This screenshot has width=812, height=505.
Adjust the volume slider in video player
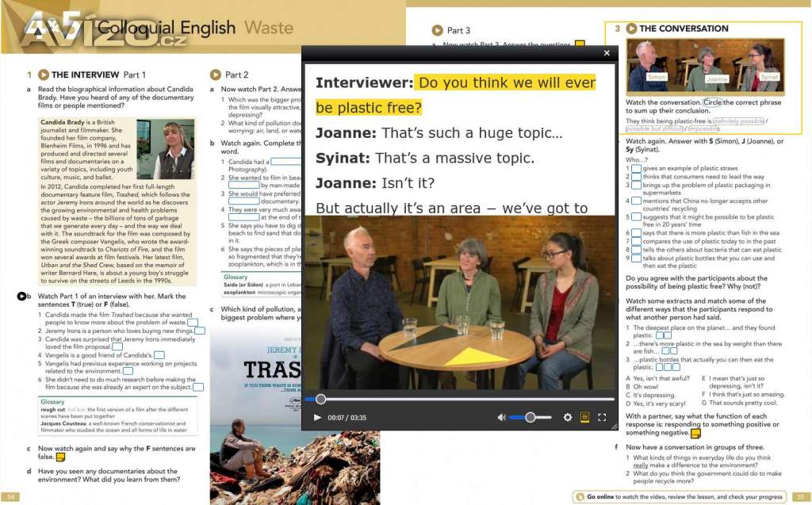pos(529,417)
